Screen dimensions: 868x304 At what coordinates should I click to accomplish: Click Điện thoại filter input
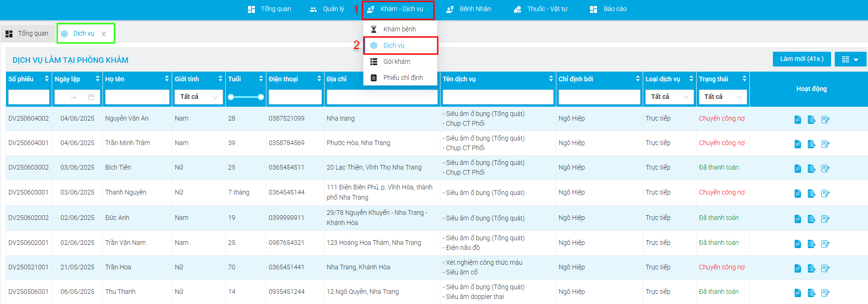click(295, 97)
